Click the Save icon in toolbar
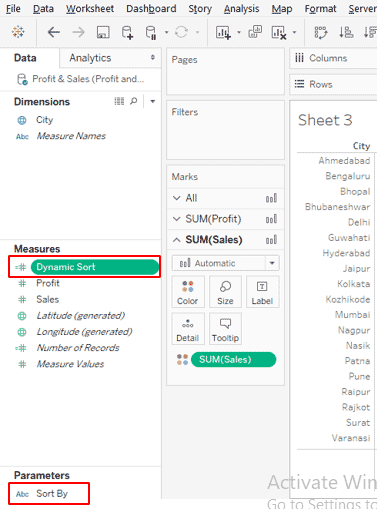This screenshot has height=509, width=377. [x=103, y=32]
